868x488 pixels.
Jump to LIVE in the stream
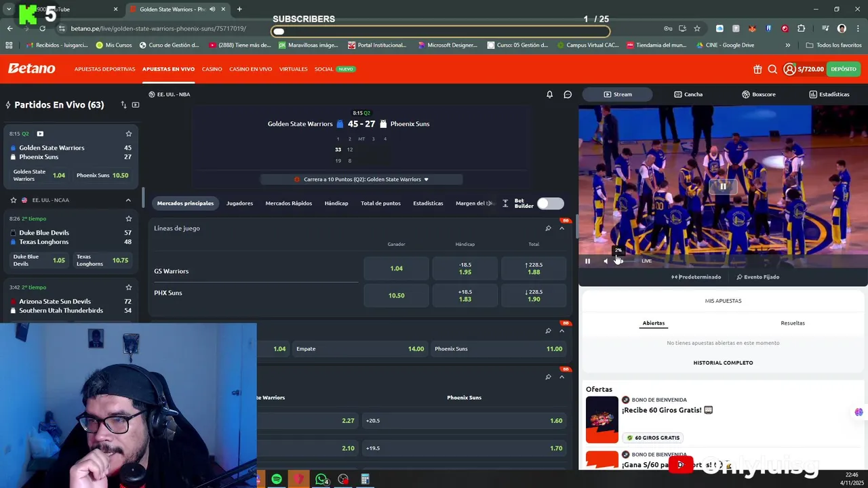tap(646, 261)
